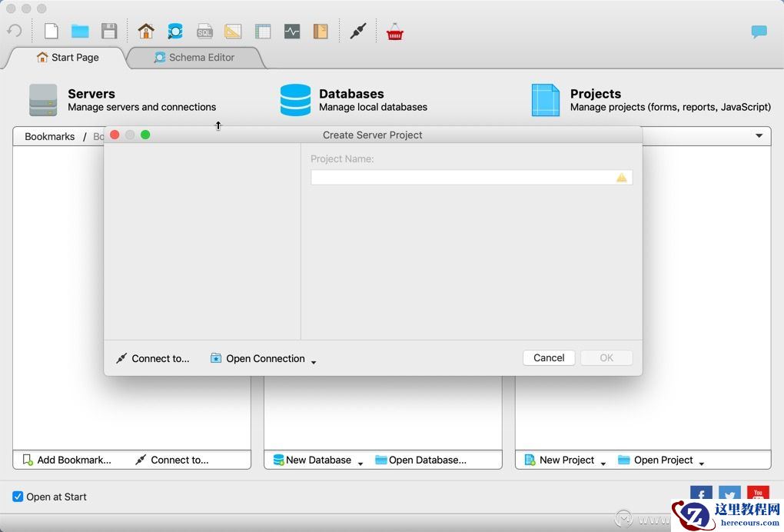
Task: Click the Servers section stack icon
Action: tap(43, 100)
